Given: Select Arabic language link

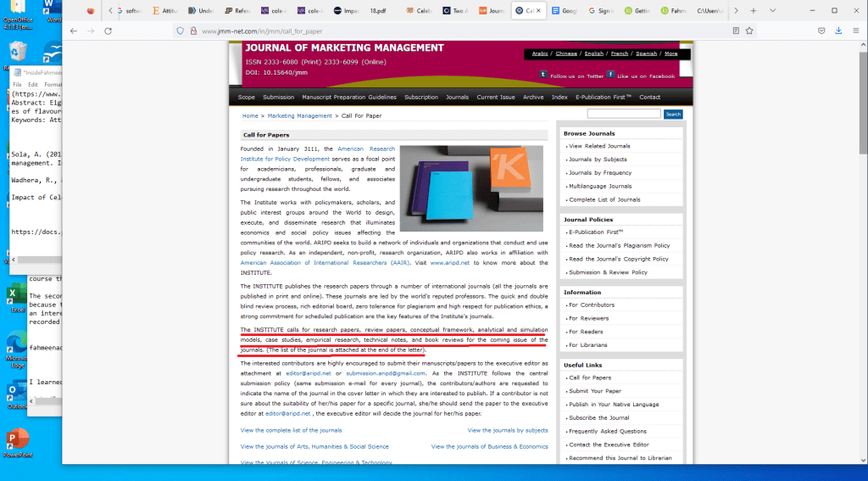Looking at the screenshot, I should tap(540, 53).
